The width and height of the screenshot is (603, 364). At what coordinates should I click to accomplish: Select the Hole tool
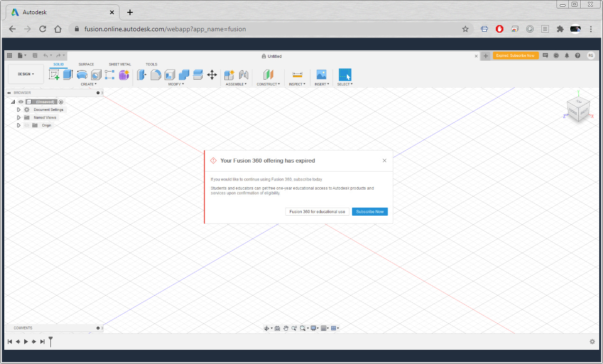(96, 75)
